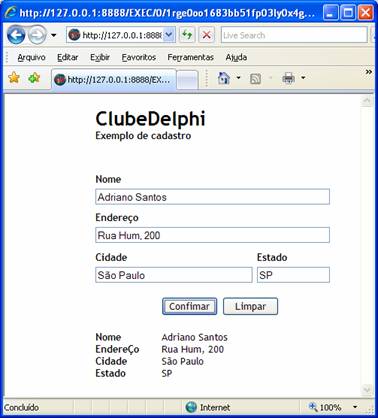Select the http://127.0.0.1:8888/EX... tab
Screen dimensions: 378x418
pyautogui.click(x=114, y=79)
